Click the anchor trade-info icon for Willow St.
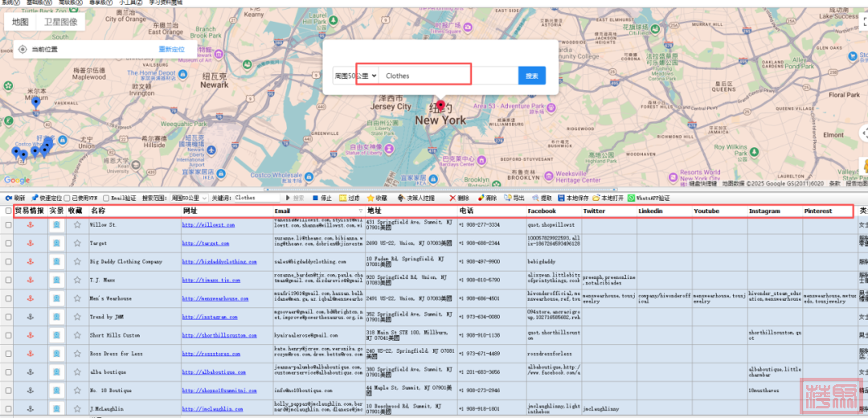The width and height of the screenshot is (868, 418). 31,225
